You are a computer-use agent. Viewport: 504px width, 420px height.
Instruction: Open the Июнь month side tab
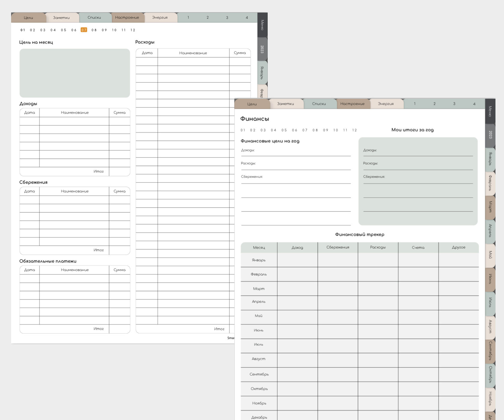(490, 279)
